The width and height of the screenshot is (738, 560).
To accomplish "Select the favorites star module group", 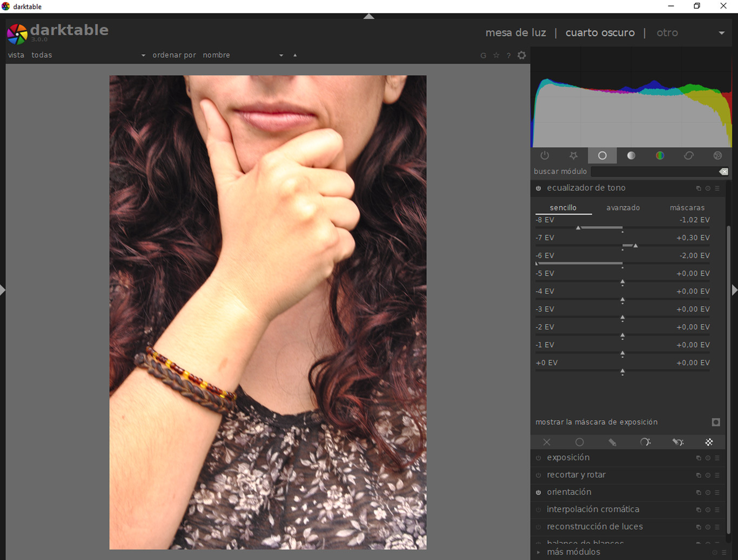I will pyautogui.click(x=573, y=156).
